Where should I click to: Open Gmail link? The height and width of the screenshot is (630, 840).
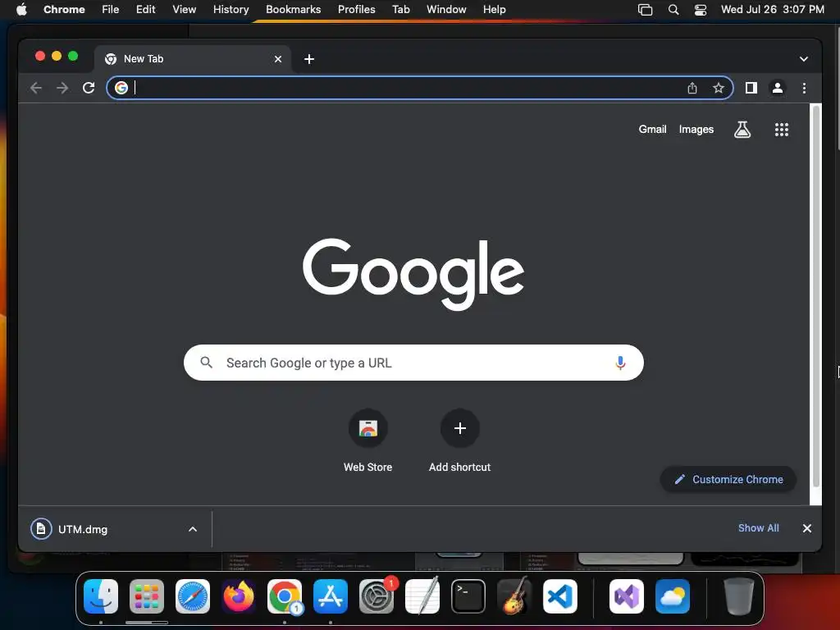(x=652, y=129)
